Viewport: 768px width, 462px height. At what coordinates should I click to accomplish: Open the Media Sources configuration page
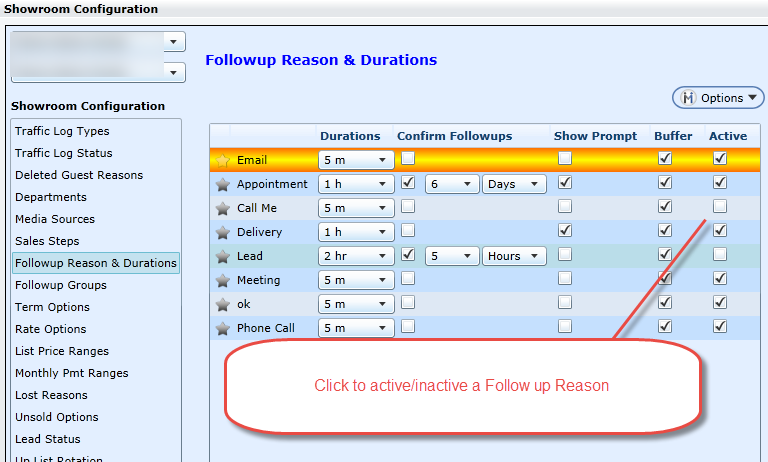55,219
